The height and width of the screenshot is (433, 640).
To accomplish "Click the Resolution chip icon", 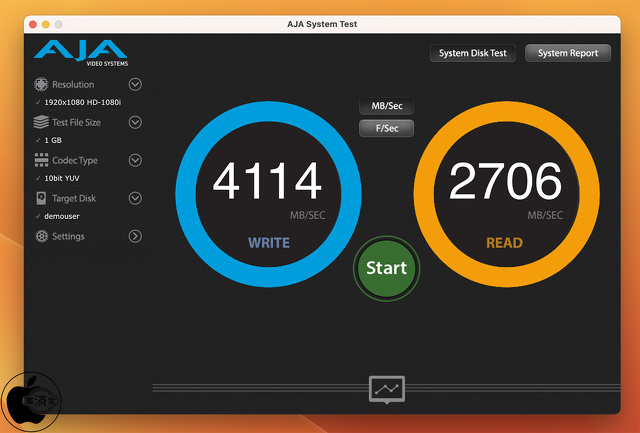I will coord(41,84).
